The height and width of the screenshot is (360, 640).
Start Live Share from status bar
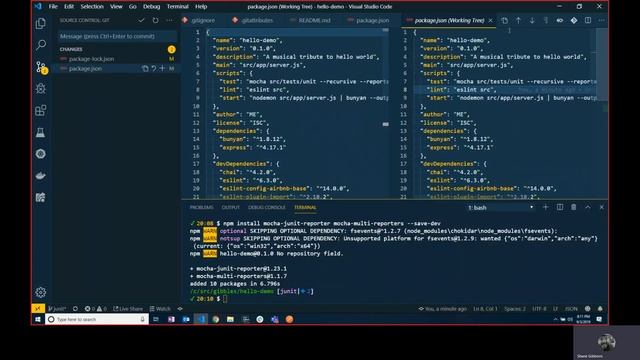128,309
